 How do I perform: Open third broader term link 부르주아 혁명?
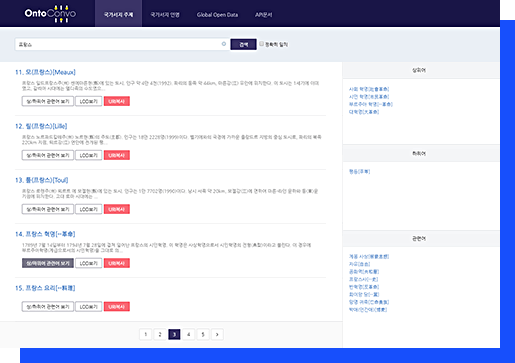[x=371, y=104]
